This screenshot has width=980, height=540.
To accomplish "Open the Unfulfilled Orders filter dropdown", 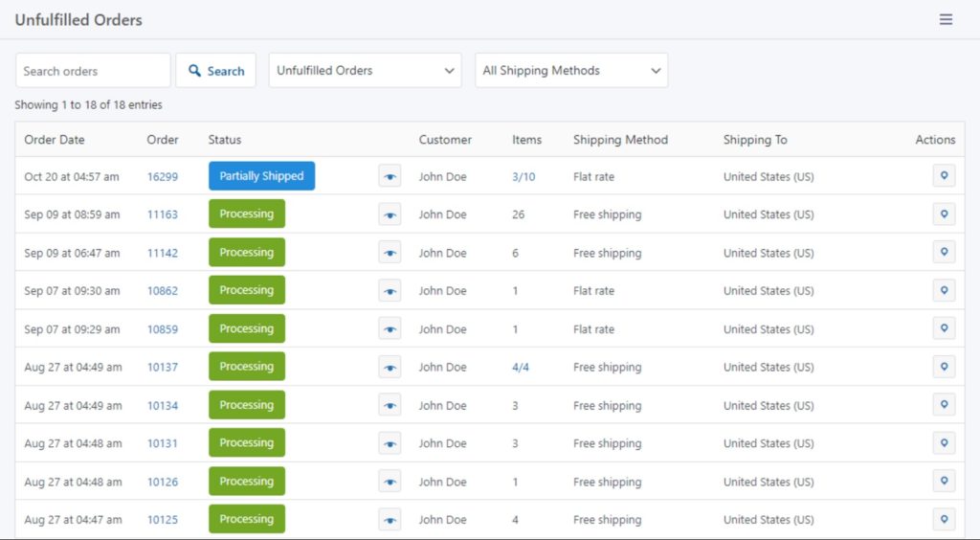I will [365, 71].
